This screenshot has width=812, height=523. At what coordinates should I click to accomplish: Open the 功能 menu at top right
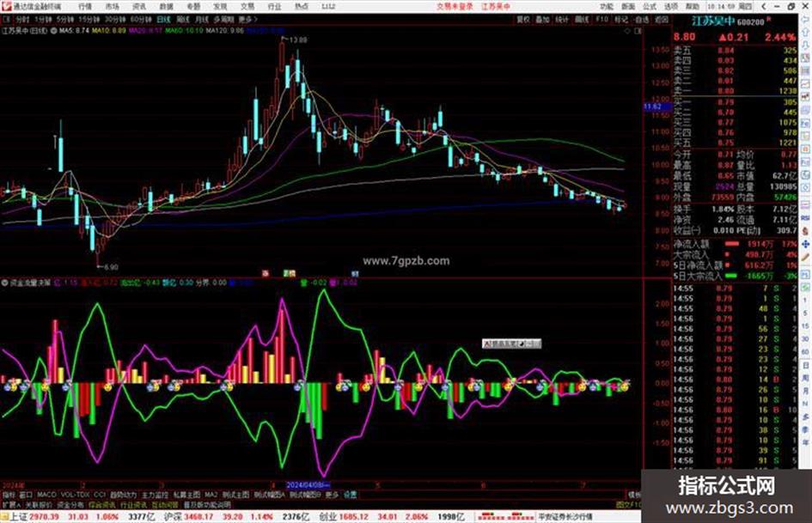tap(607, 7)
